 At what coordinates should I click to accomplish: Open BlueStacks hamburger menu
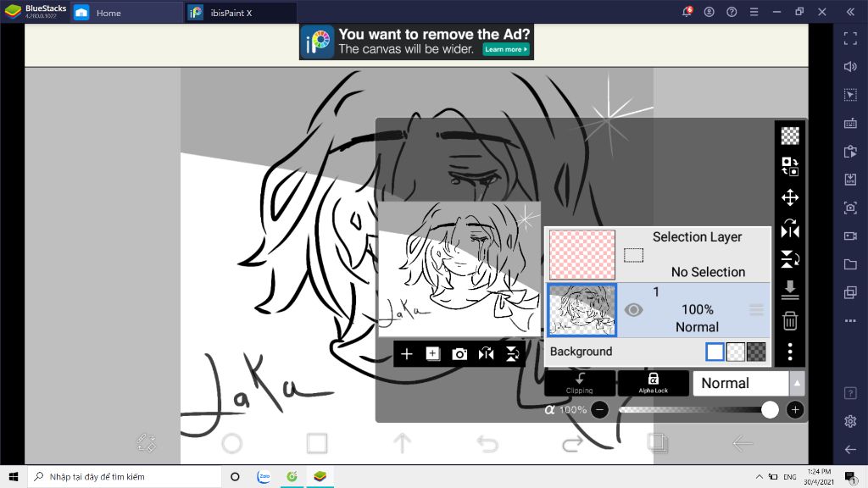point(754,12)
